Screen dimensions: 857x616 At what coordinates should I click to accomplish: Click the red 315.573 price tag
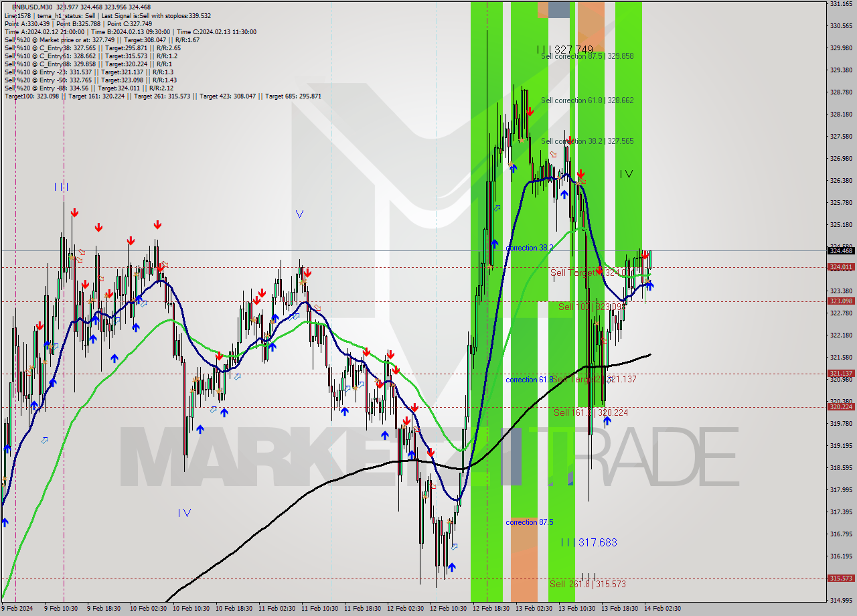(x=841, y=579)
